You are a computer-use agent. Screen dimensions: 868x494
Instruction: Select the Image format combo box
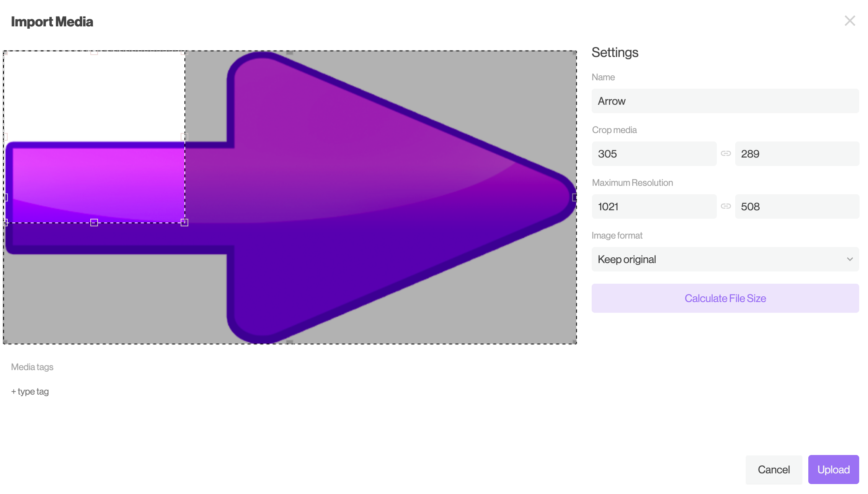pyautogui.click(x=726, y=259)
